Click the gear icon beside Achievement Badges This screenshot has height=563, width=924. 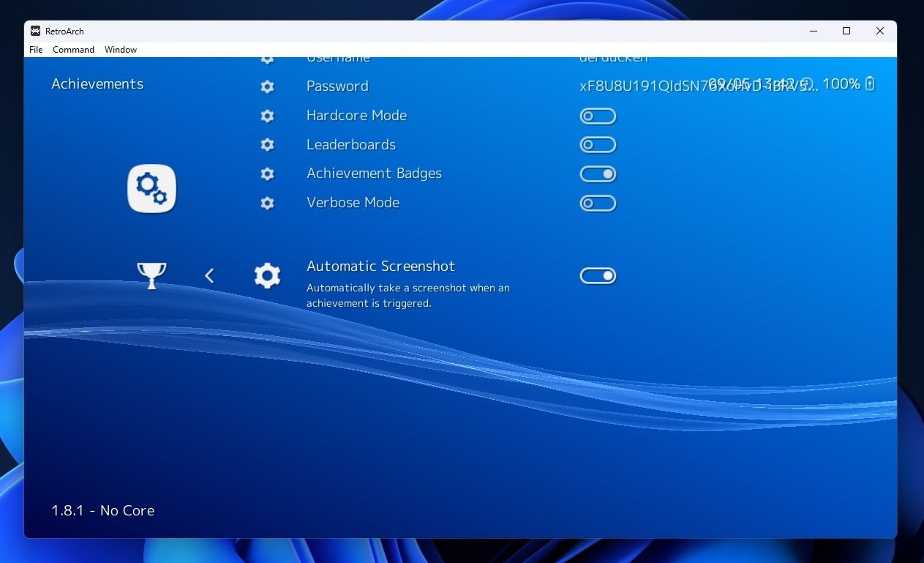coord(268,174)
